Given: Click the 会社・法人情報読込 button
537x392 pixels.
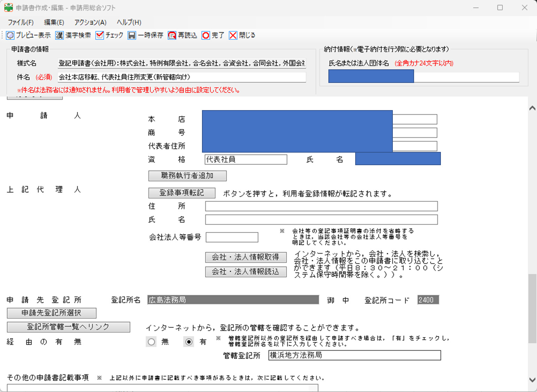Looking at the screenshot, I should point(246,271).
